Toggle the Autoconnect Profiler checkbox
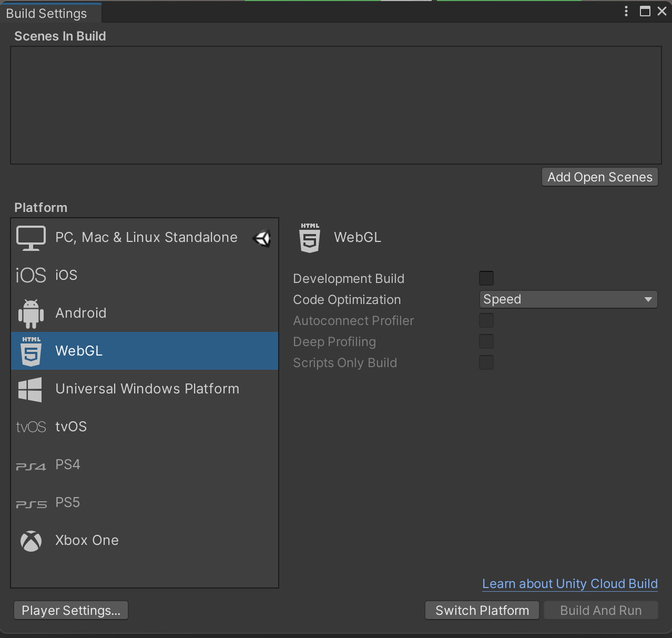This screenshot has width=672, height=638. (486, 320)
